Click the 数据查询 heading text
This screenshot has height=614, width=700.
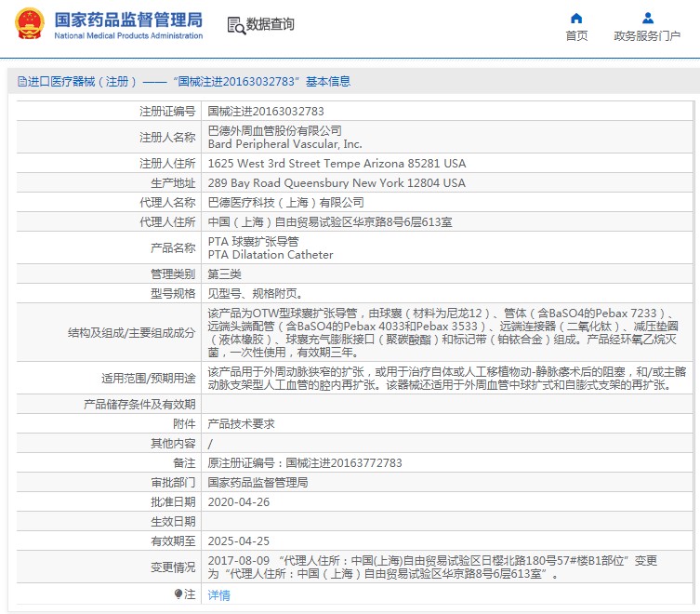point(271,25)
